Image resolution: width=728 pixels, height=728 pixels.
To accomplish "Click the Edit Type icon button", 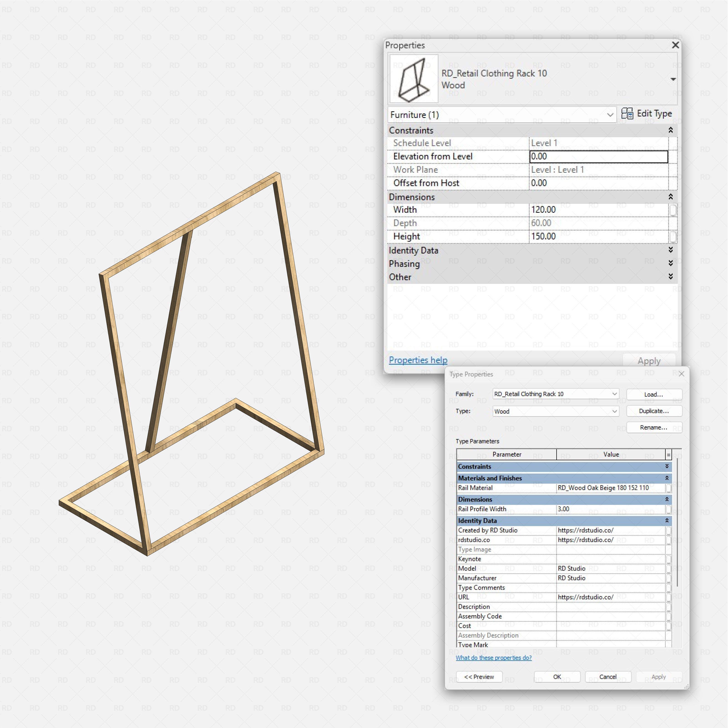I will tap(647, 114).
